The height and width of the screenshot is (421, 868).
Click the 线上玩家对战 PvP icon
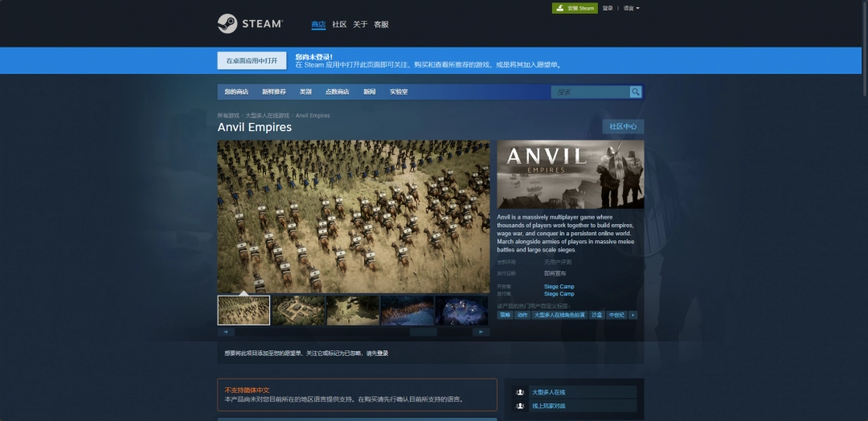pyautogui.click(x=520, y=406)
